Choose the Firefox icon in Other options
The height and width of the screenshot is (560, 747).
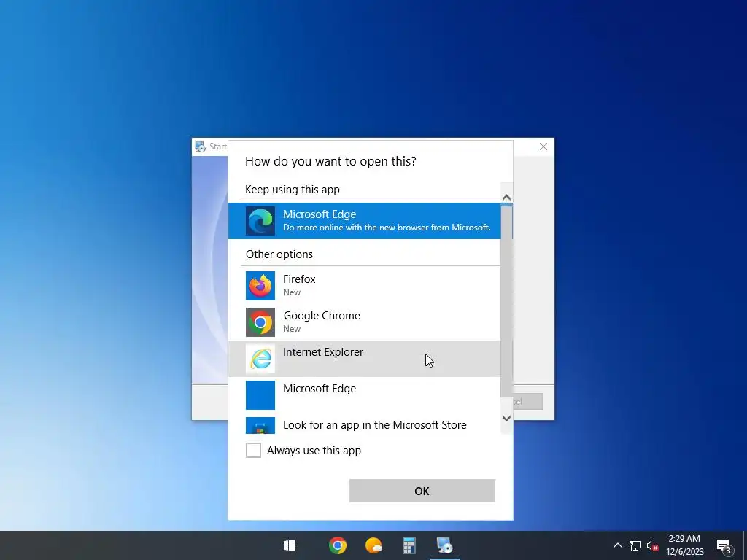tap(260, 286)
